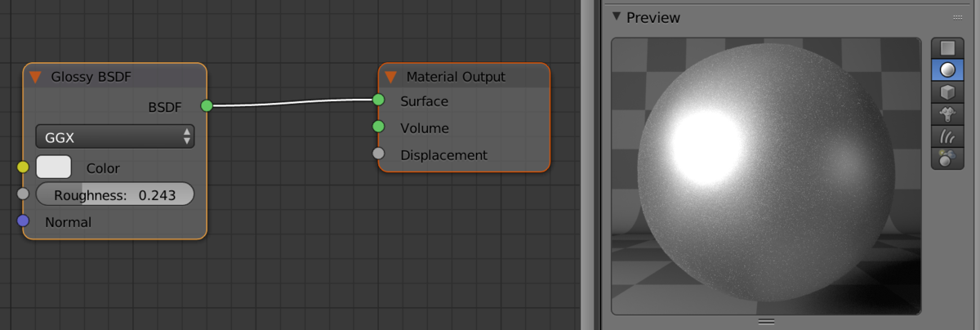Screen dimensions: 980x330
Task: Select the sphere preview type
Action: point(947,71)
